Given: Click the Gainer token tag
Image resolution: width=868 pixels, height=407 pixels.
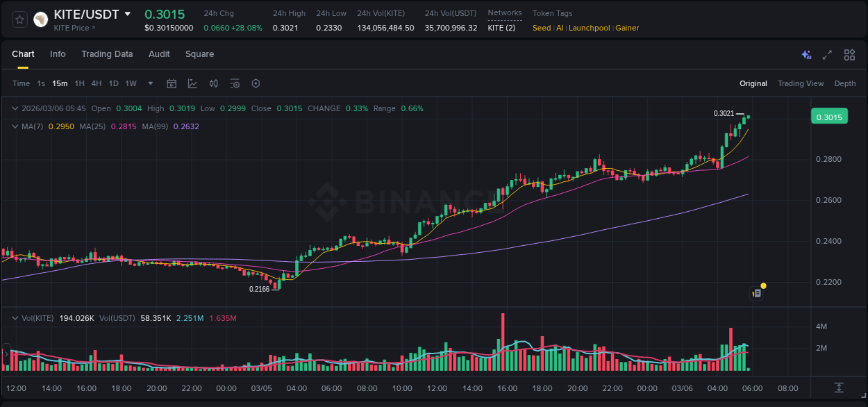Looking at the screenshot, I should coord(626,28).
